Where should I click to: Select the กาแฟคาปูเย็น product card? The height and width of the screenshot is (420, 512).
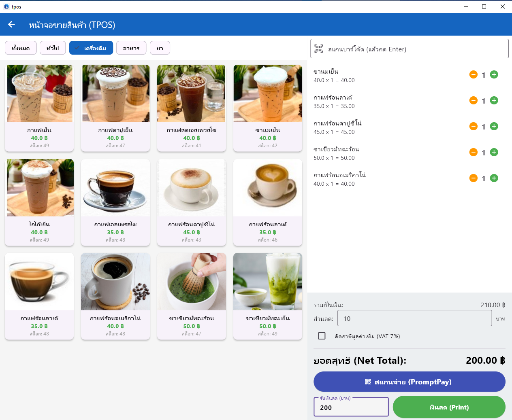point(115,108)
